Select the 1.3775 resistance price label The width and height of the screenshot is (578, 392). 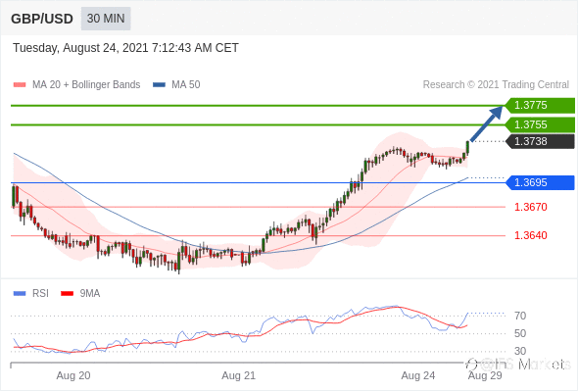pyautogui.click(x=540, y=106)
